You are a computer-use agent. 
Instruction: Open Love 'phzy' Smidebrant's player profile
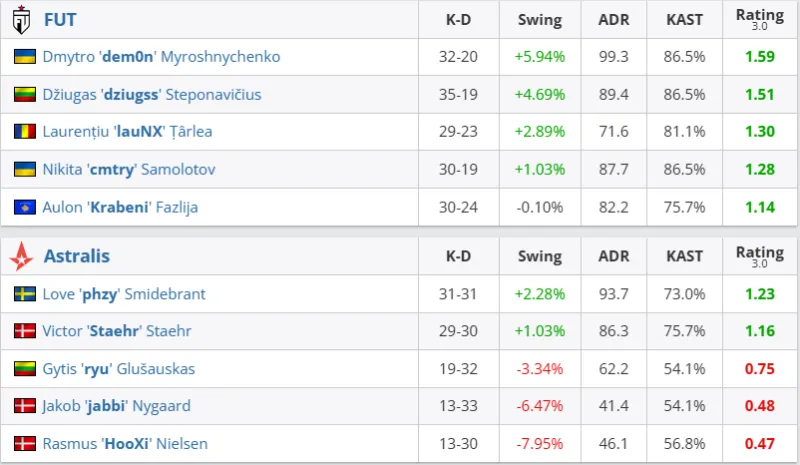(x=124, y=294)
